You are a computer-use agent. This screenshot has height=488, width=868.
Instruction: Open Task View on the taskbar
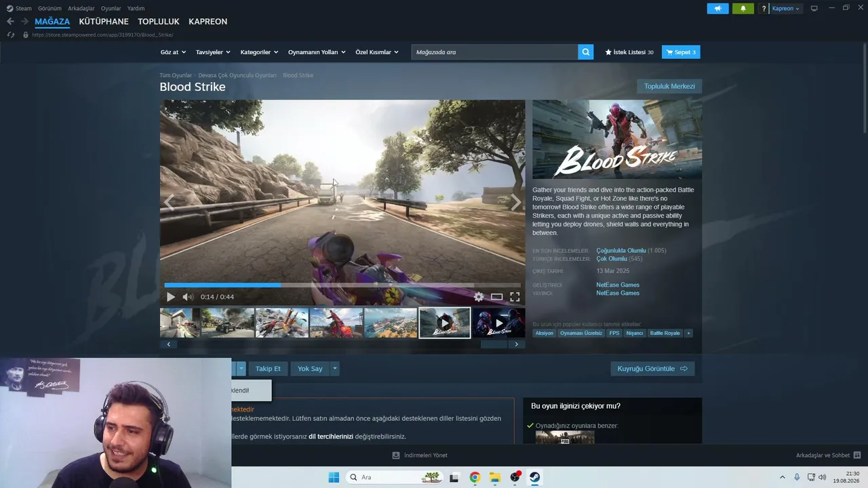(x=454, y=477)
